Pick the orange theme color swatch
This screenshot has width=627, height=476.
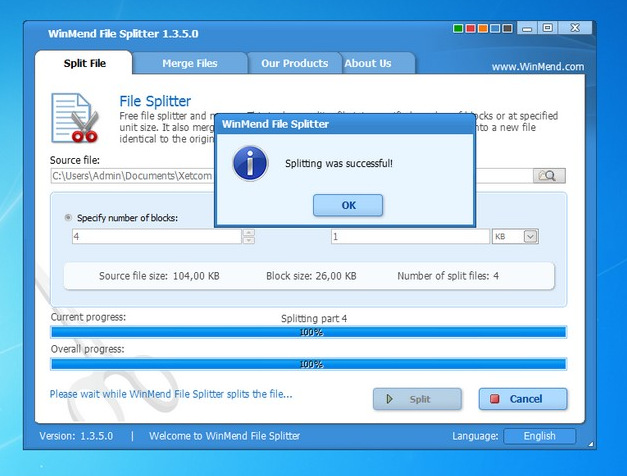pos(483,28)
